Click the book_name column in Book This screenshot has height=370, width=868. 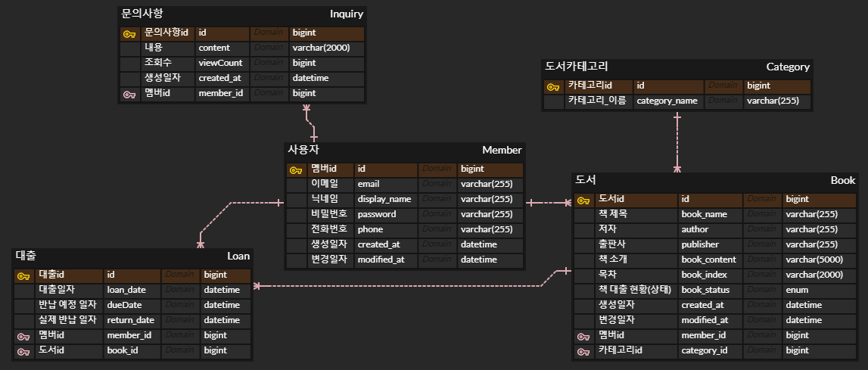coord(711,214)
